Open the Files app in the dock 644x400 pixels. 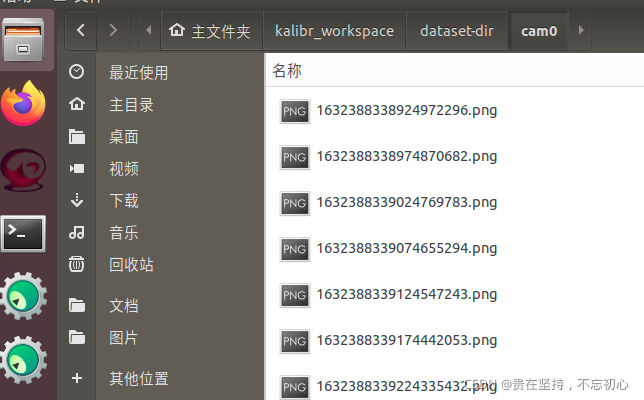(x=23, y=40)
